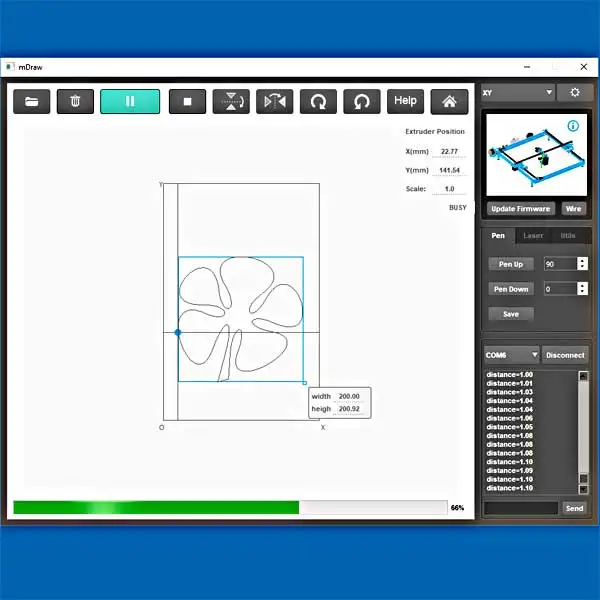This screenshot has width=600, height=600.
Task: Open the Help button
Action: (x=405, y=101)
